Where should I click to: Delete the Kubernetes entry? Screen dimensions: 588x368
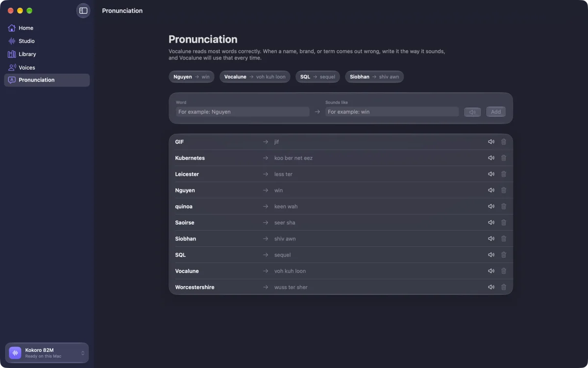coord(503,158)
